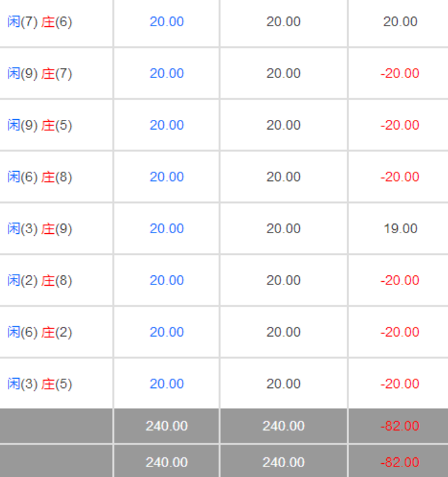Select the 闲(6) 庄(8) result cell
Screen dimensions: 448x477
tap(40, 177)
